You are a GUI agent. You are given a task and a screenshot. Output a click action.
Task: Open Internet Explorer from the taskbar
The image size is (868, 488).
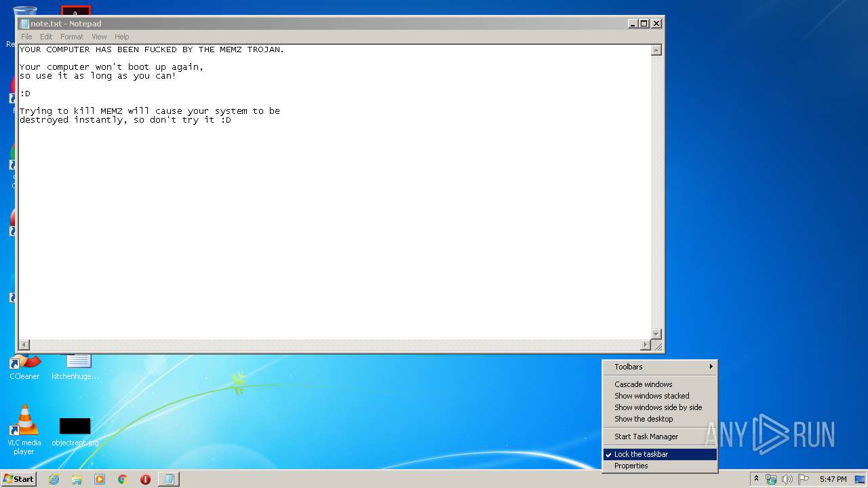[54, 479]
